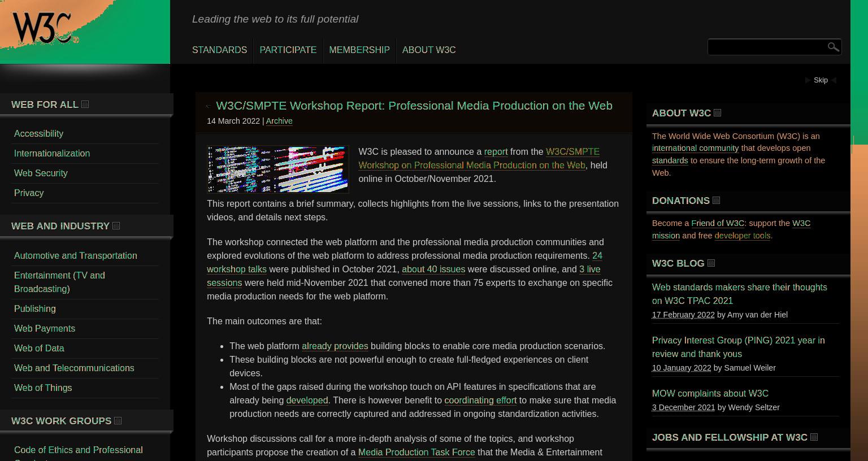Open the Participate menu
Screen dimensions: 868x461
[288, 50]
